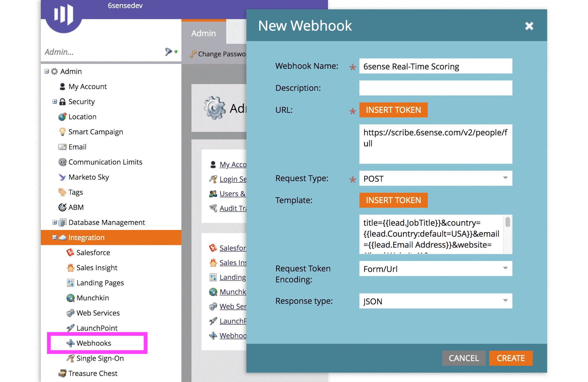
Task: Click the ABM target icon
Action: [62, 207]
